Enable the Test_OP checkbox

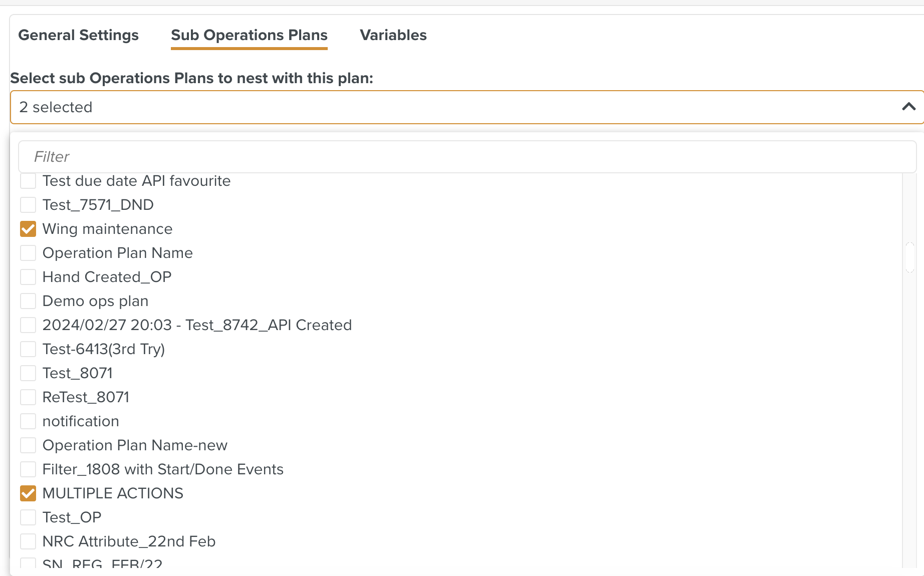point(28,517)
